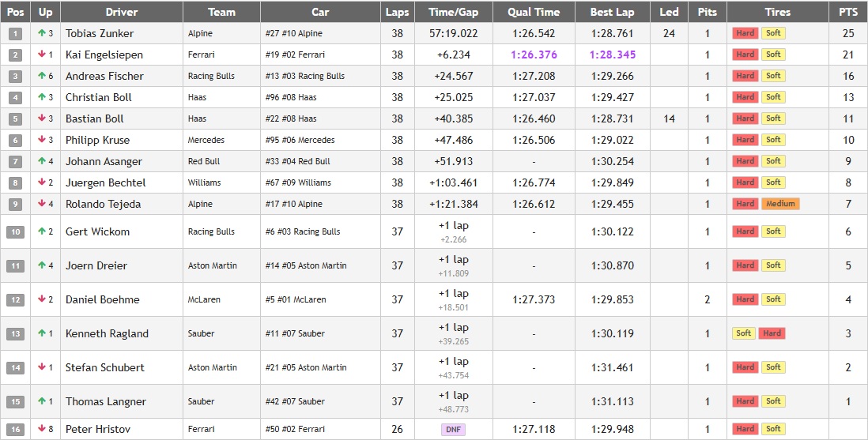This screenshot has height=440, width=868.
Task: Click the Soft tire badge for Kenneth Ragland
Action: 743,333
